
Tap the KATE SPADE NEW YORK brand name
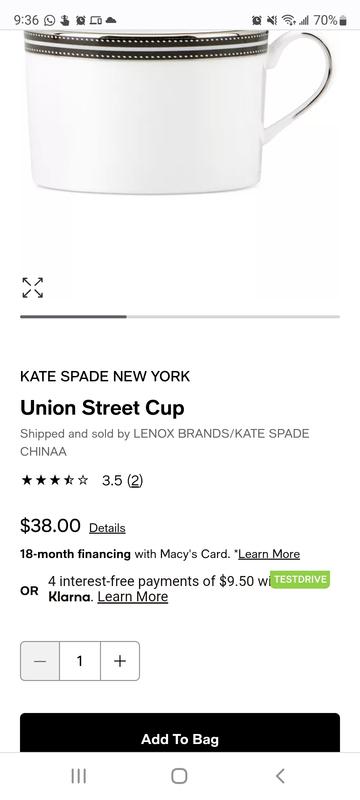click(105, 377)
